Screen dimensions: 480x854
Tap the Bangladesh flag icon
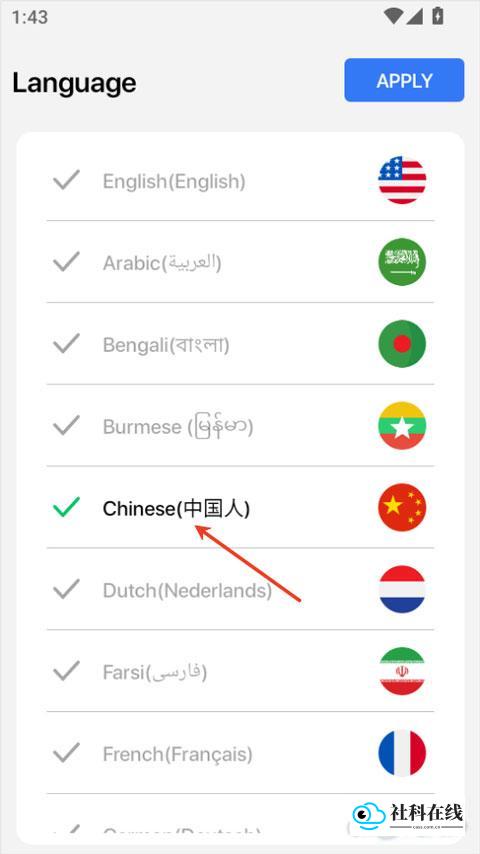tap(402, 344)
